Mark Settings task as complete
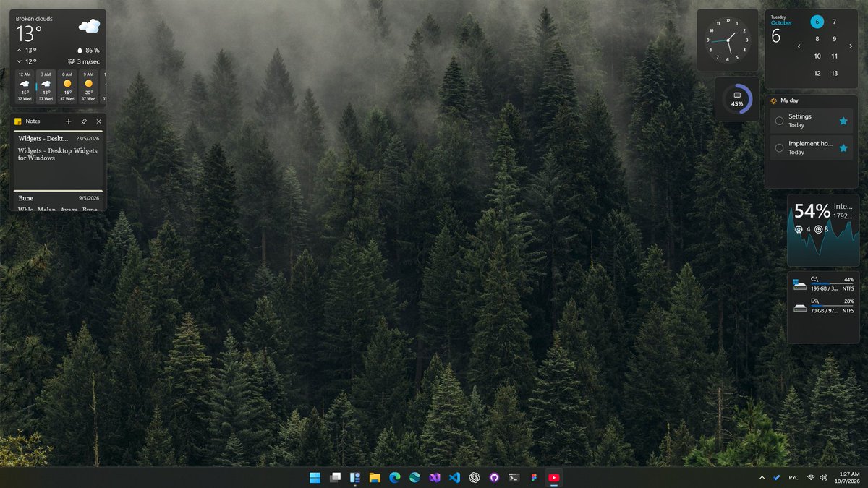This screenshot has width=868, height=488. coord(779,121)
